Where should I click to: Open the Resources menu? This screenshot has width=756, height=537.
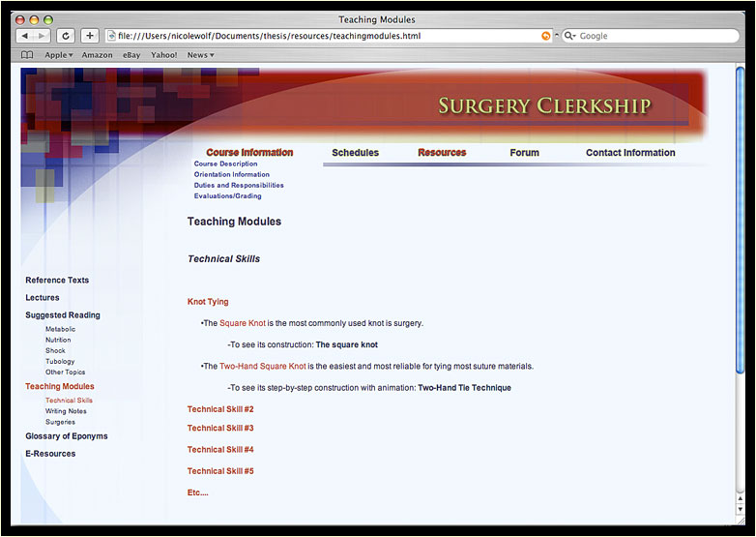[442, 153]
